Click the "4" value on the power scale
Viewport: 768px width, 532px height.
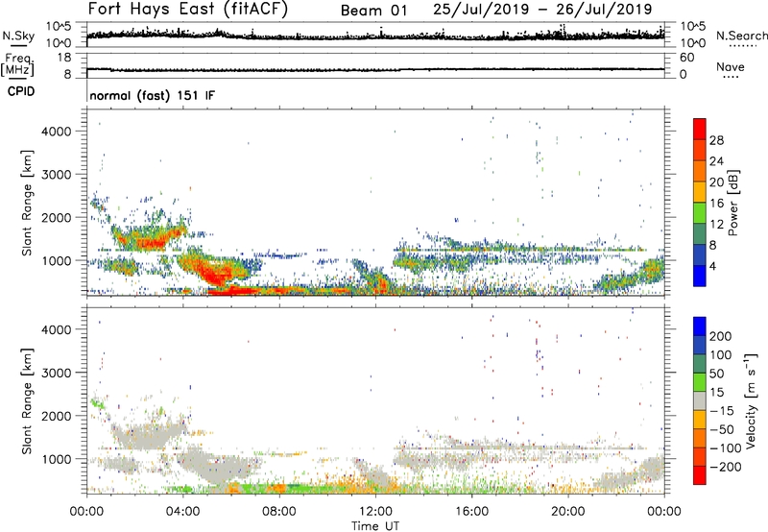712,266
